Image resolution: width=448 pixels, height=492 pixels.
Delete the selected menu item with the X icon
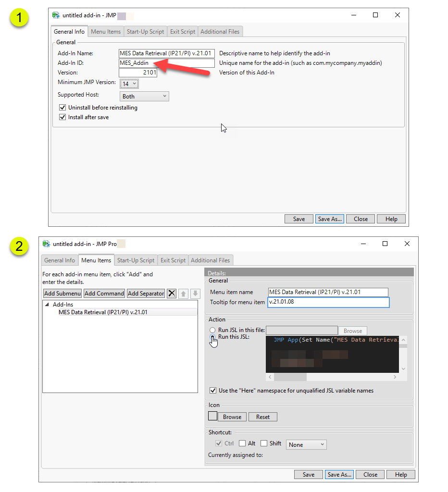(171, 294)
